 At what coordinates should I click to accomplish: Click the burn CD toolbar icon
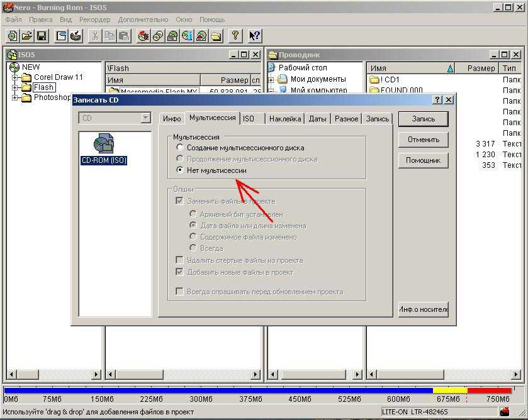[x=143, y=36]
